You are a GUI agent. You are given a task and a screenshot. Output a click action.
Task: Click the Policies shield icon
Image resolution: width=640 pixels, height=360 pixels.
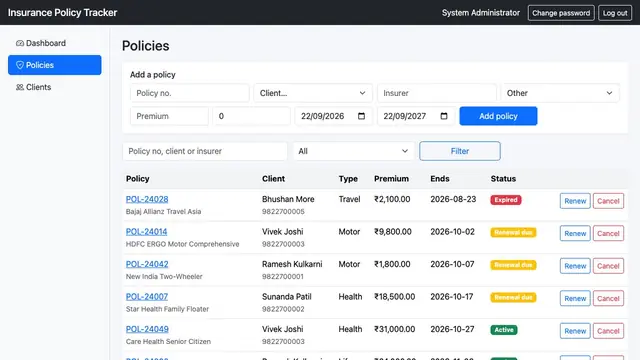click(x=20, y=65)
